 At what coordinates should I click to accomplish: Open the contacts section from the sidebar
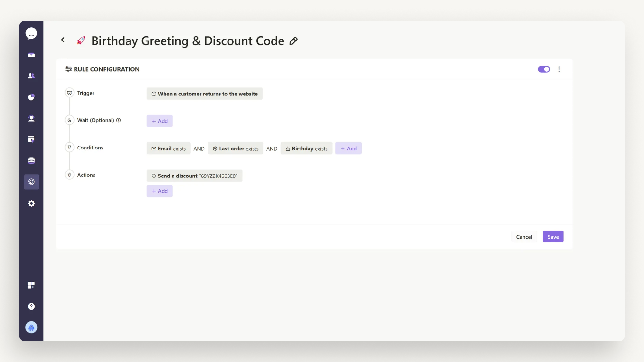[31, 76]
